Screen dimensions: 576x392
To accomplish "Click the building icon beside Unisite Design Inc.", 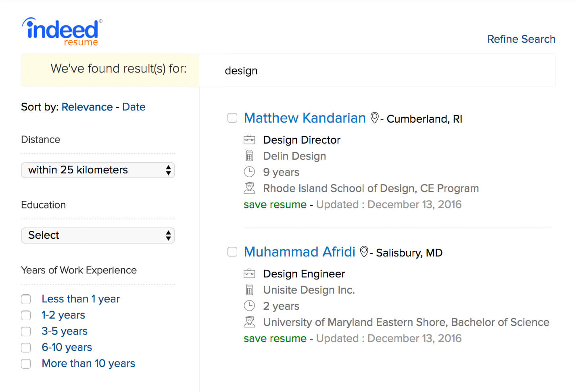I will point(249,290).
